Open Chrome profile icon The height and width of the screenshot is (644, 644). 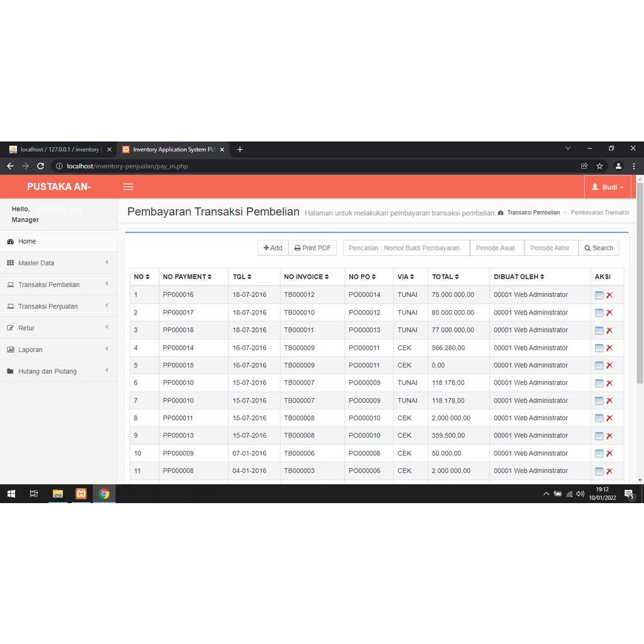pyautogui.click(x=618, y=166)
